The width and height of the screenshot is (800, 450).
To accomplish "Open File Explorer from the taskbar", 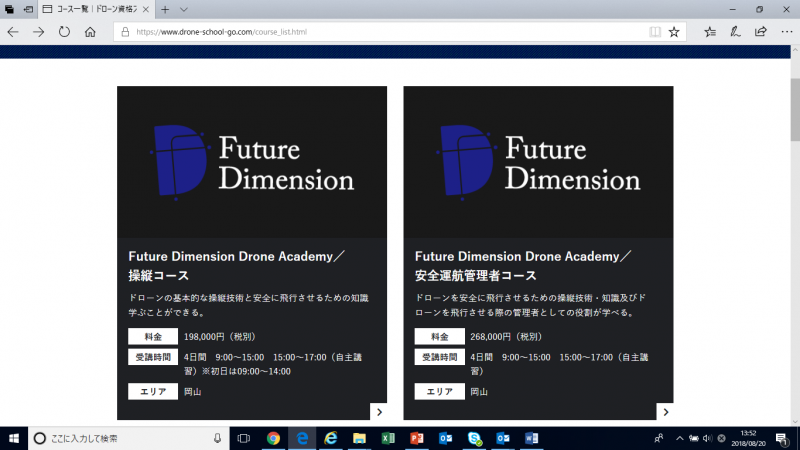I will click(x=359, y=438).
